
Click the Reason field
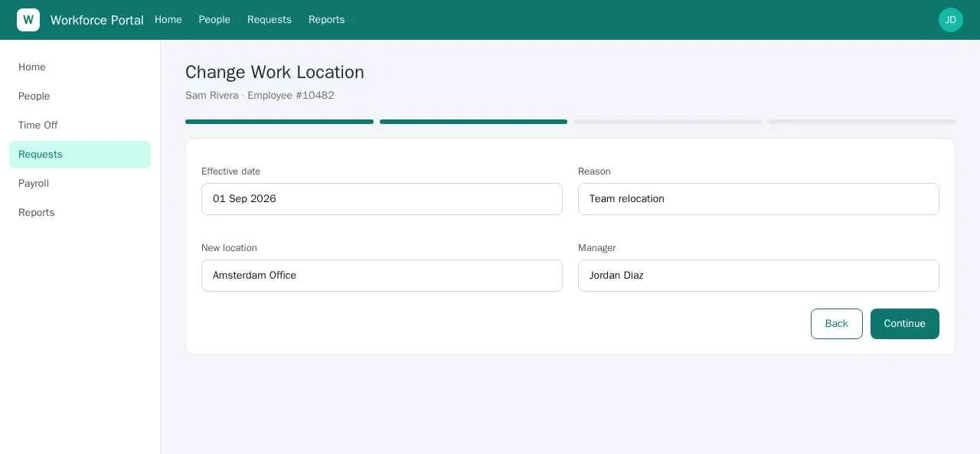pyautogui.click(x=759, y=199)
